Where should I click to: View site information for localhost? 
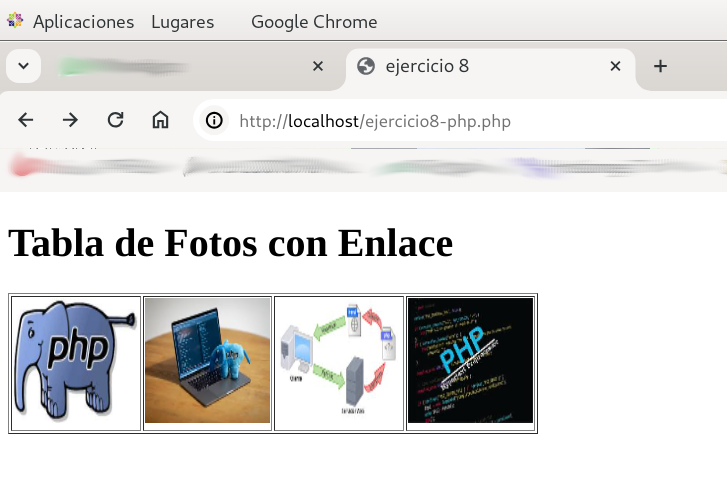[x=214, y=121]
